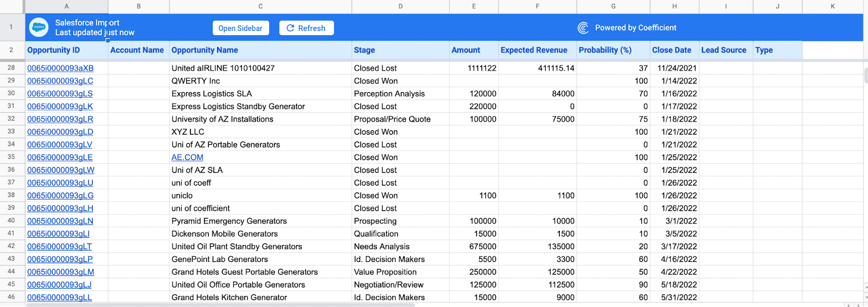Select the 'University of AZ Installations' cell
This screenshot has height=307, width=868.
click(260, 119)
